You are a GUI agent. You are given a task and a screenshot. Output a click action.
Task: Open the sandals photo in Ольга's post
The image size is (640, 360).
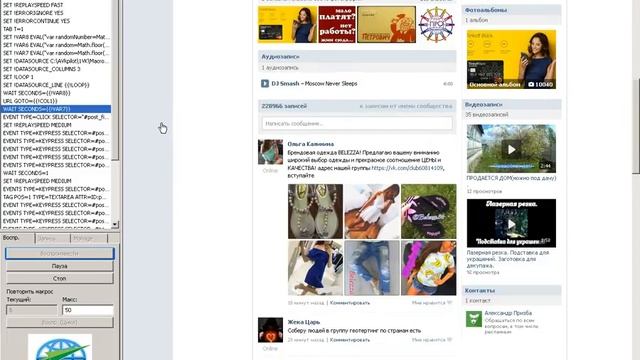tap(315, 211)
